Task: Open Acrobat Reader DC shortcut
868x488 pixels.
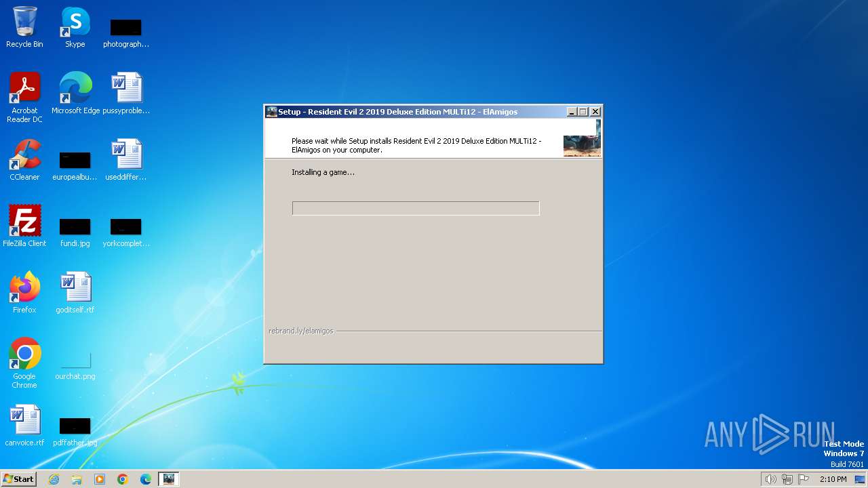Action: point(24,97)
